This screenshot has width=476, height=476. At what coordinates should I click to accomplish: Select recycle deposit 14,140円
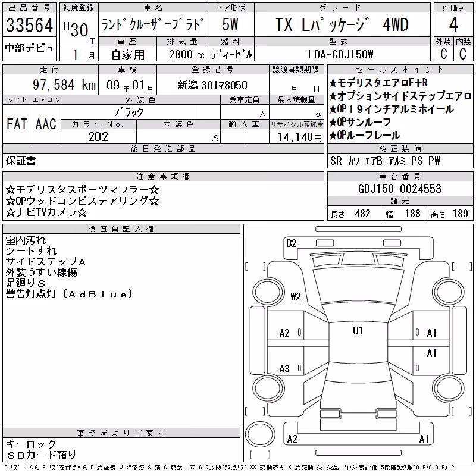(299, 137)
